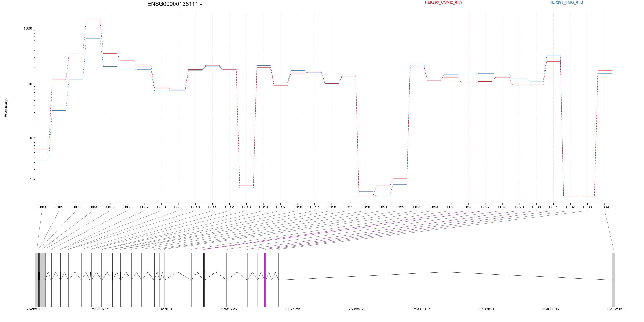Click the exon label E020
Viewport: 644px width, 322px height.
click(366, 207)
